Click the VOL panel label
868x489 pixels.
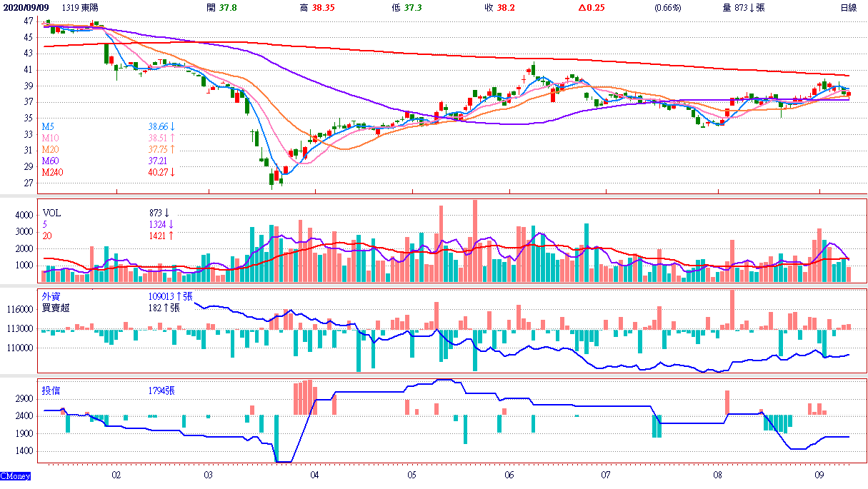51,212
